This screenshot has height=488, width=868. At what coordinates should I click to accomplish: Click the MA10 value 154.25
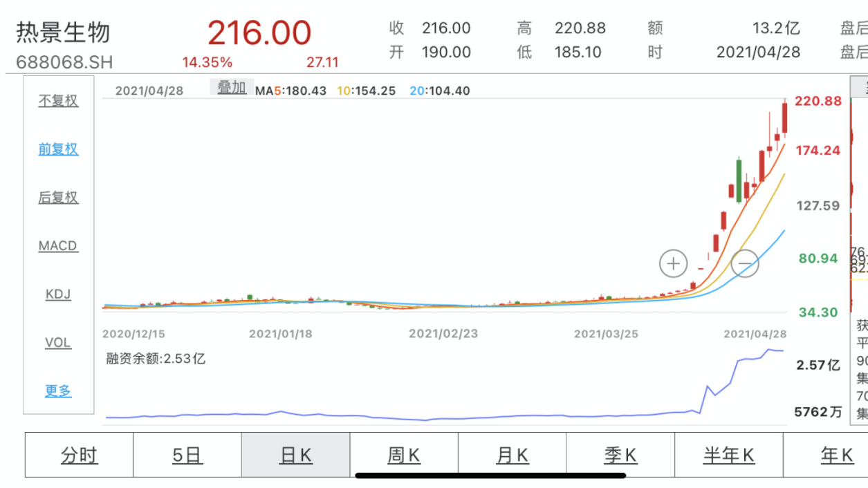pos(376,91)
